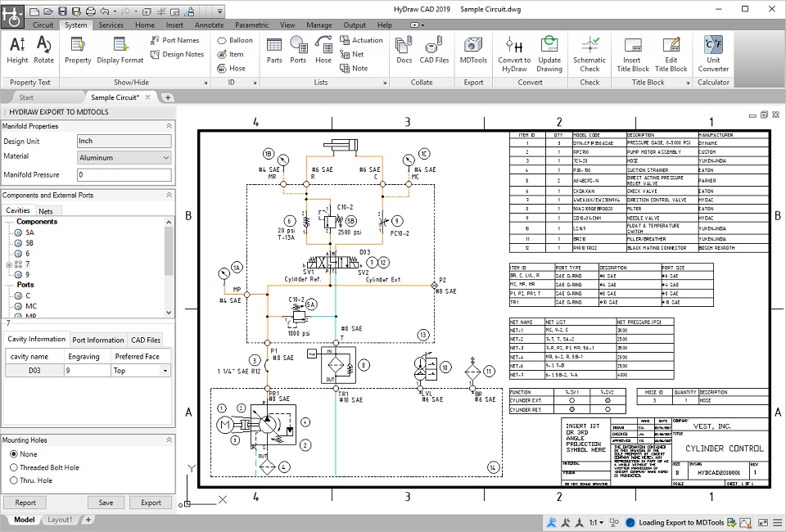Switch to the Nets tab

click(47, 211)
